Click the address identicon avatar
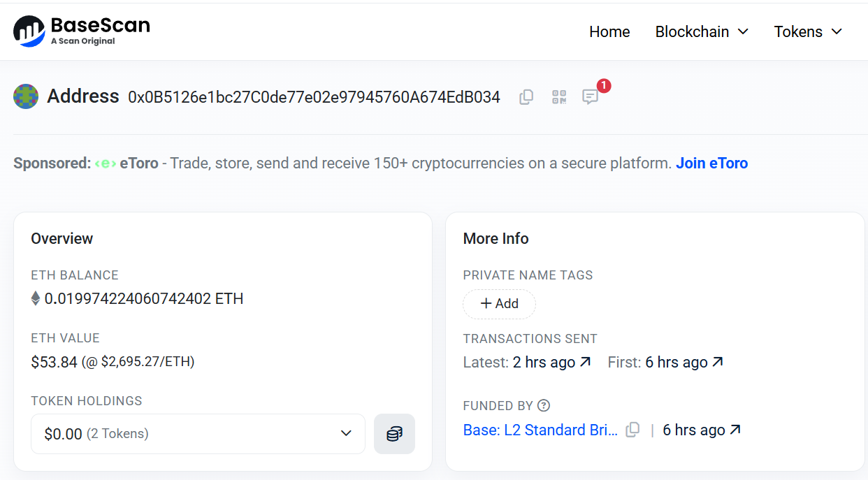Viewport: 868px width, 480px height. point(26,96)
